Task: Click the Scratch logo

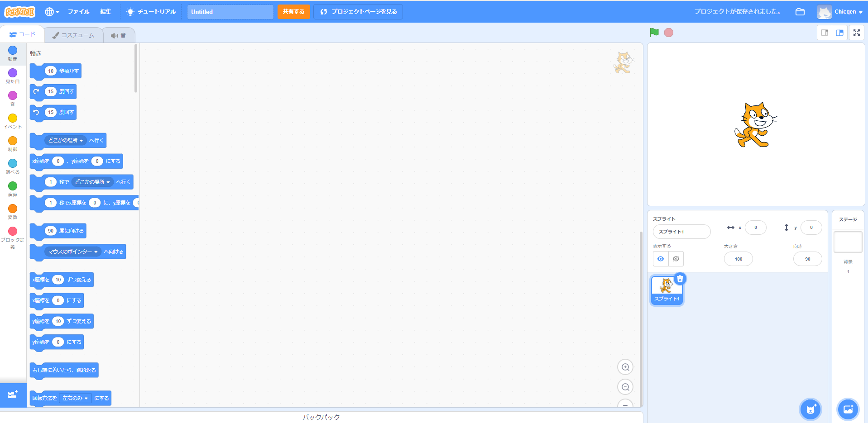Action: 20,12
